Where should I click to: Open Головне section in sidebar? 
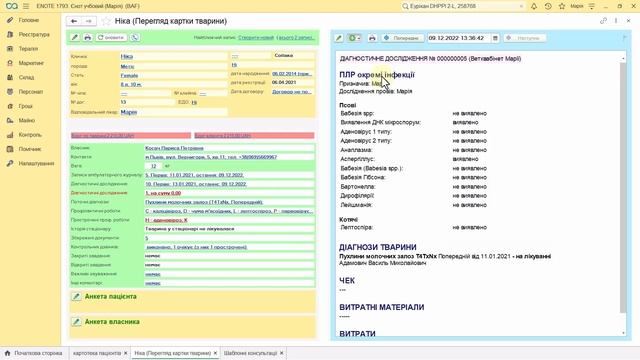pos(29,20)
